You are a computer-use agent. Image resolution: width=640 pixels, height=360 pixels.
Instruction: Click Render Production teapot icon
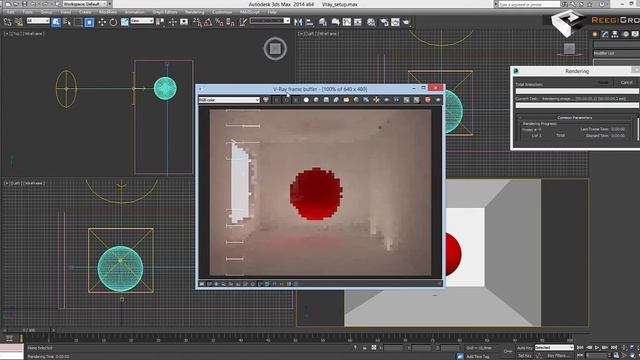click(406, 22)
